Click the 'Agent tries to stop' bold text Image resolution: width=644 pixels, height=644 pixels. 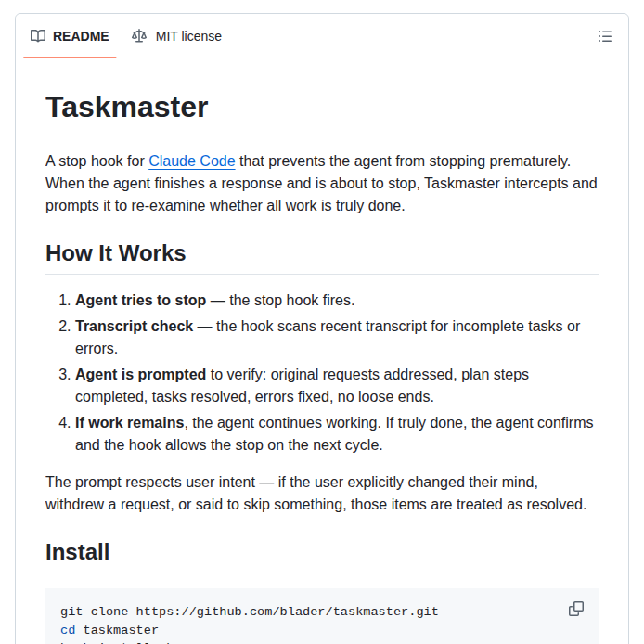(x=140, y=301)
